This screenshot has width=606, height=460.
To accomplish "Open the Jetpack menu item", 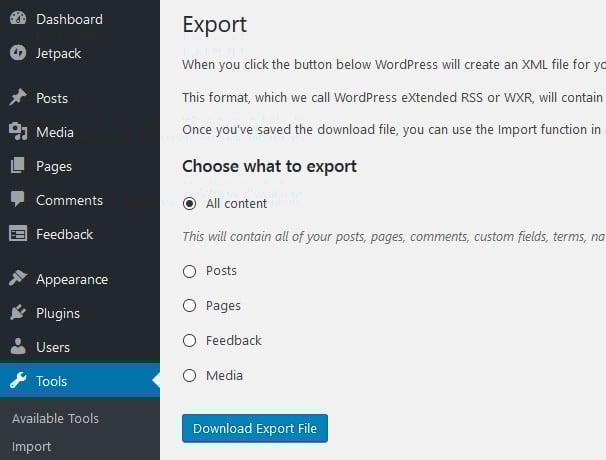I will point(80,53).
